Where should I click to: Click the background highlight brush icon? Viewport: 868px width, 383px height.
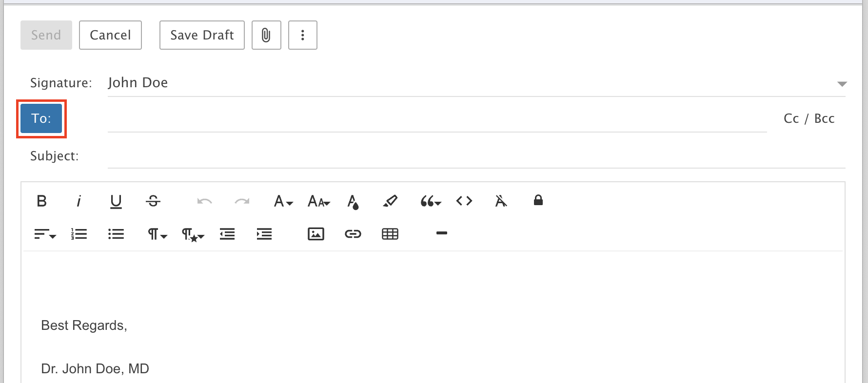click(x=390, y=201)
